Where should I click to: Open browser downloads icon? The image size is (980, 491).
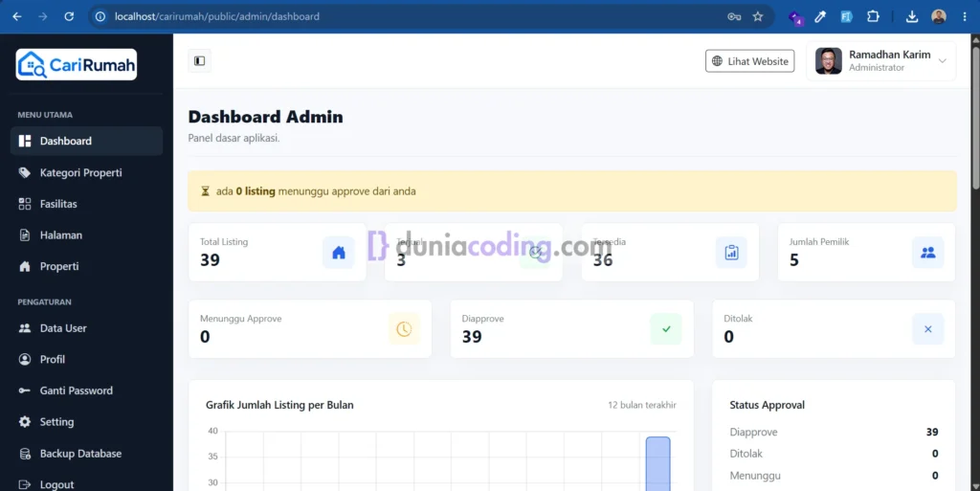912,17
